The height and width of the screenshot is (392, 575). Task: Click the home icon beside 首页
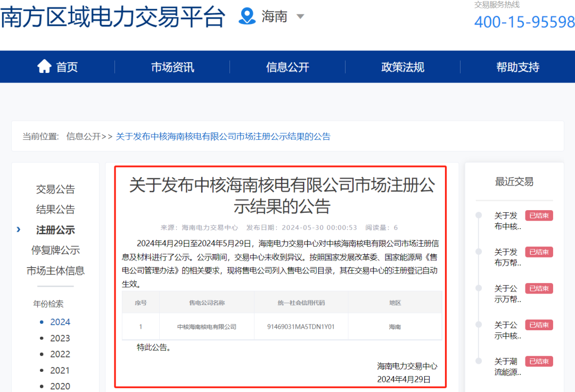click(44, 66)
